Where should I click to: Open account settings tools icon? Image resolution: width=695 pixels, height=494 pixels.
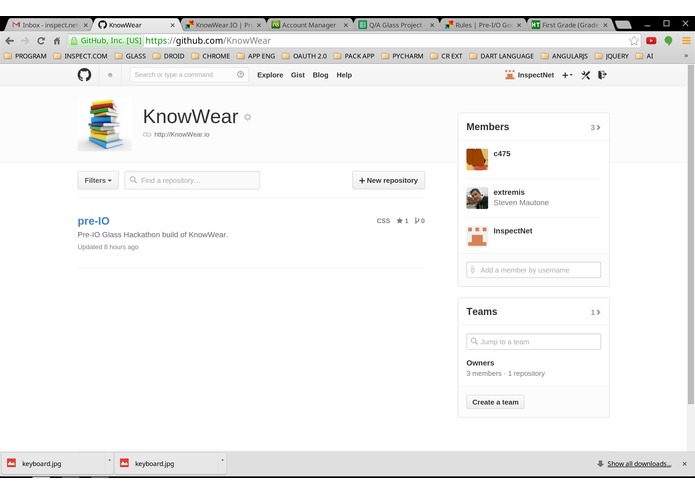pos(586,75)
